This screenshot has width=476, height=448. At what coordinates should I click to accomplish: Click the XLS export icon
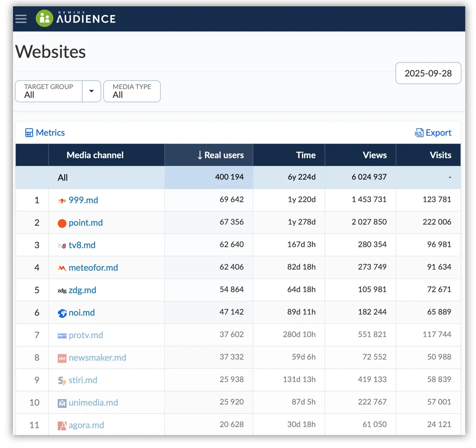pyautogui.click(x=419, y=133)
